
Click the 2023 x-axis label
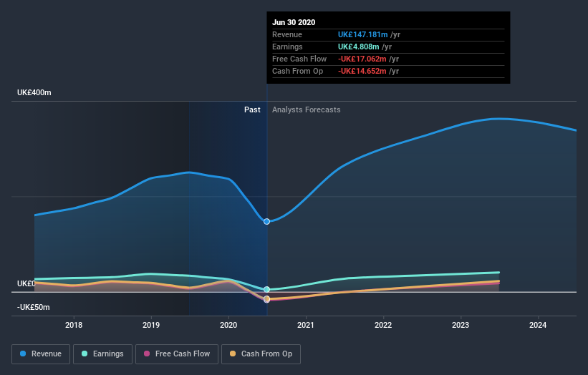click(461, 325)
